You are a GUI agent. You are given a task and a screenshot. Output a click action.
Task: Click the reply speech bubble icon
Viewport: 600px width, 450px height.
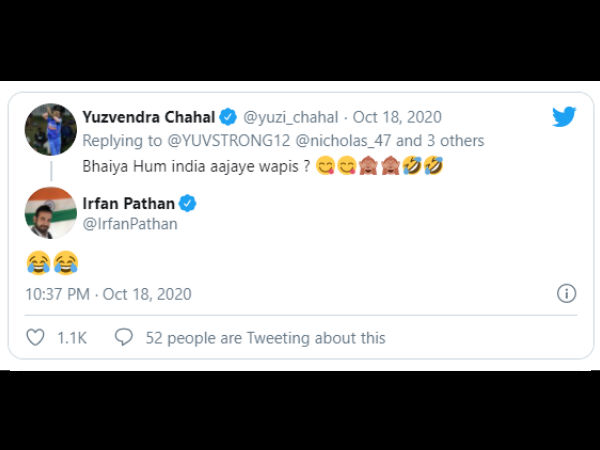pyautogui.click(x=124, y=338)
